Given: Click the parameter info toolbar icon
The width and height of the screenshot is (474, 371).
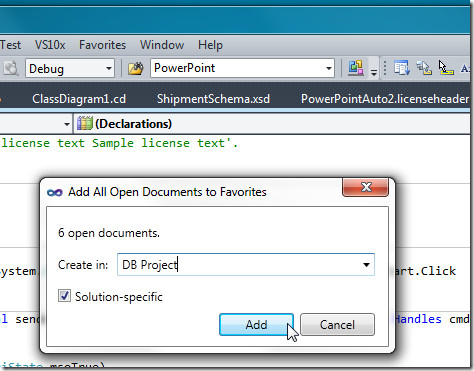Looking at the screenshot, I should [x=424, y=68].
